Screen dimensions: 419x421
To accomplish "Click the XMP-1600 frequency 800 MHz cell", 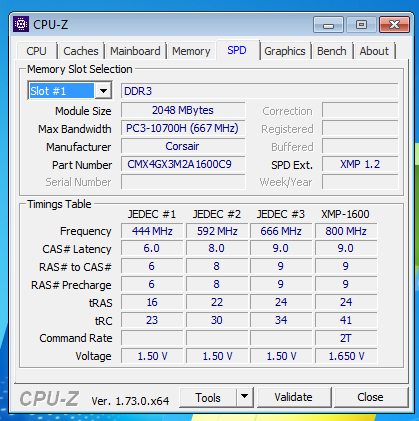I will [x=346, y=231].
